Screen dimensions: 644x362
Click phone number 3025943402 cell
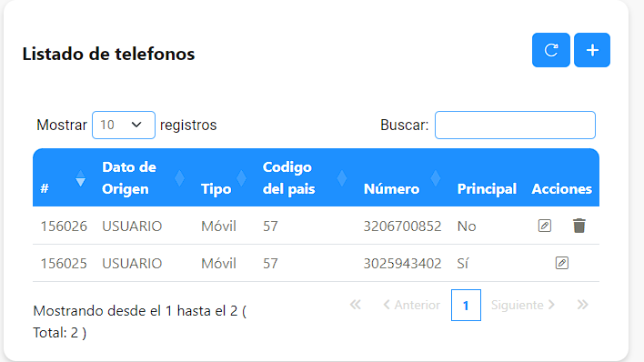click(x=402, y=264)
